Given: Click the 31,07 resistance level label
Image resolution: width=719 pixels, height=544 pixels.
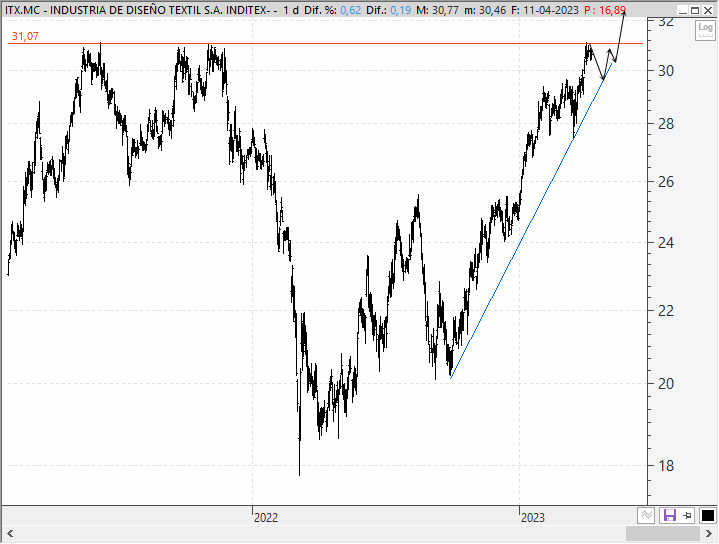Looking at the screenshot, I should coord(25,36).
